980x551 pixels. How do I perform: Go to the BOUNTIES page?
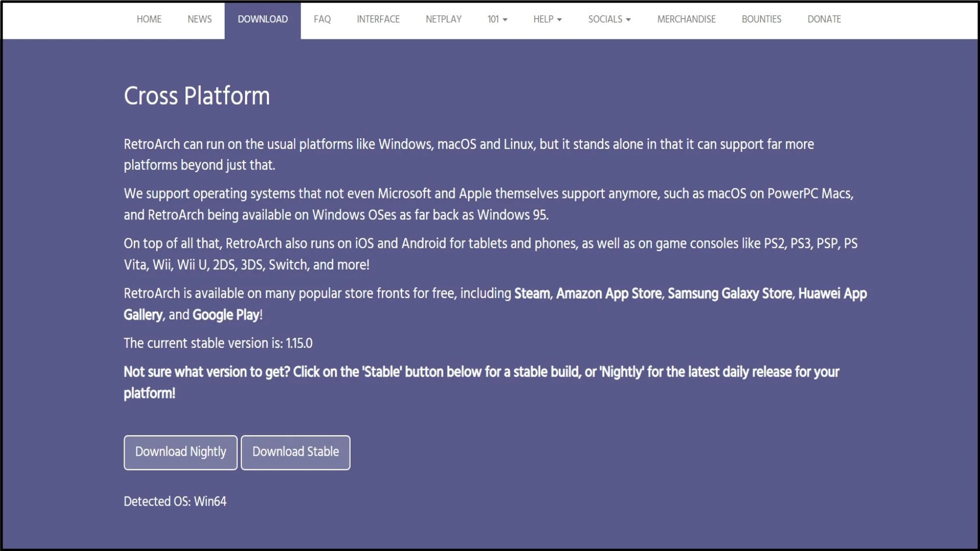pos(761,19)
